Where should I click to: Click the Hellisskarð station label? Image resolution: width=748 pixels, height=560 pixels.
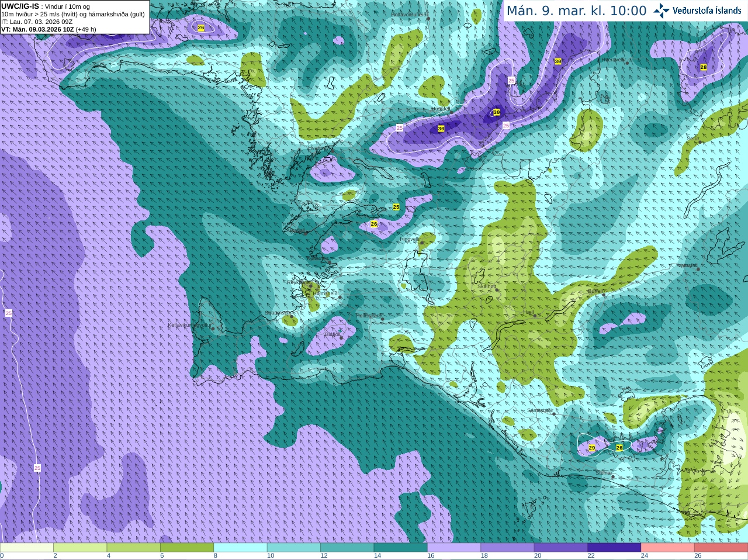pyautogui.click(x=369, y=316)
